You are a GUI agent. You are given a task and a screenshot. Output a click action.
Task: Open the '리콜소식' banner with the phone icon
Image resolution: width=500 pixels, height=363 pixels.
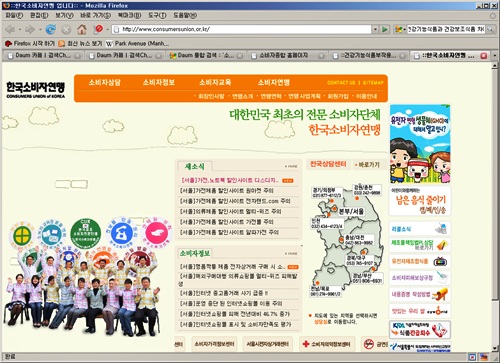[420, 229]
